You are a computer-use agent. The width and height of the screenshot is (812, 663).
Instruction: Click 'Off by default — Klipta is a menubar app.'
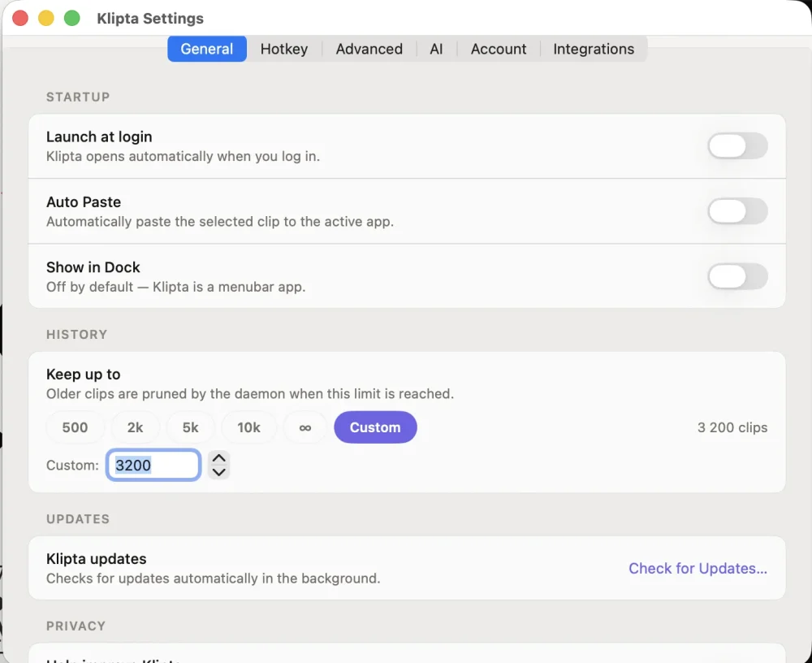pyautogui.click(x=175, y=287)
